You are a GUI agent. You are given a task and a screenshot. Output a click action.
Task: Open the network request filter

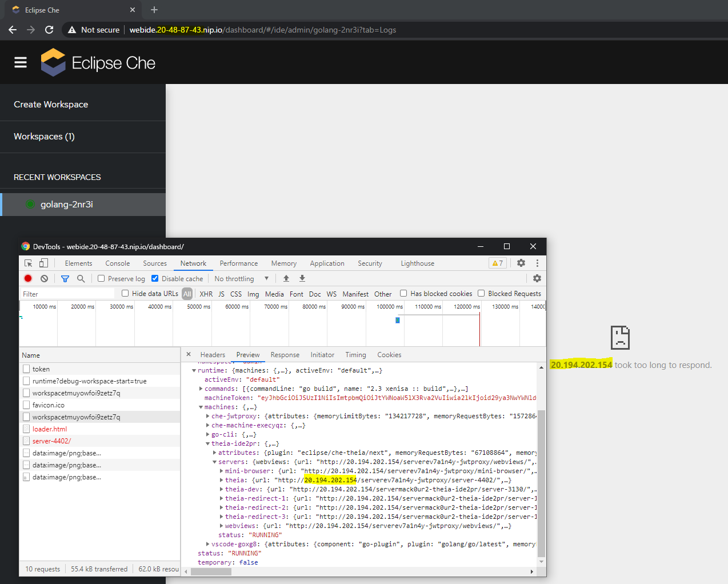[65, 278]
